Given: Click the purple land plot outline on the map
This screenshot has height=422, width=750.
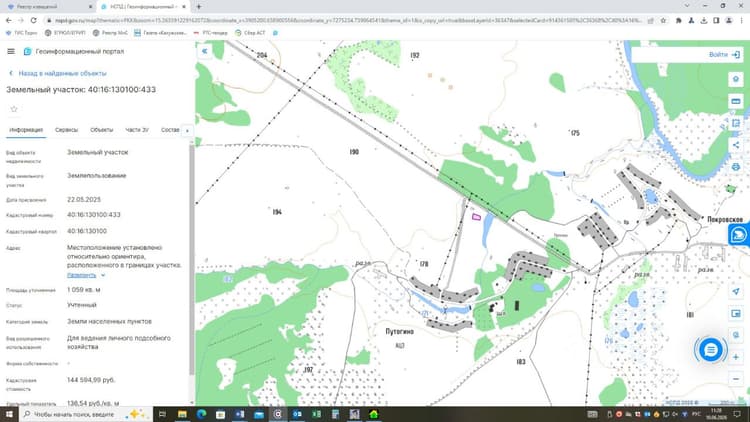Looking at the screenshot, I should click(x=476, y=217).
